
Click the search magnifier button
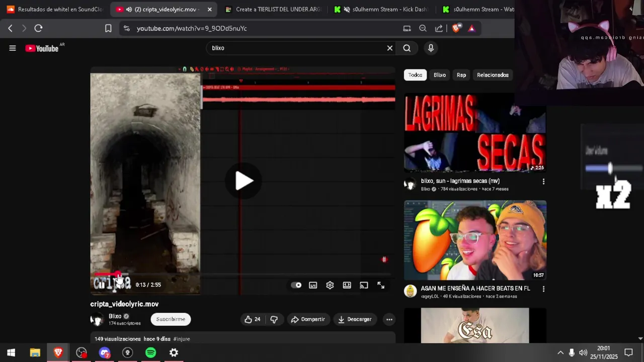[407, 48]
